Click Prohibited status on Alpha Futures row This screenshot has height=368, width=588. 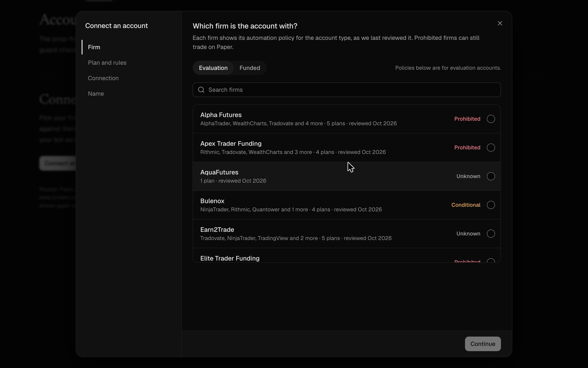point(467,119)
